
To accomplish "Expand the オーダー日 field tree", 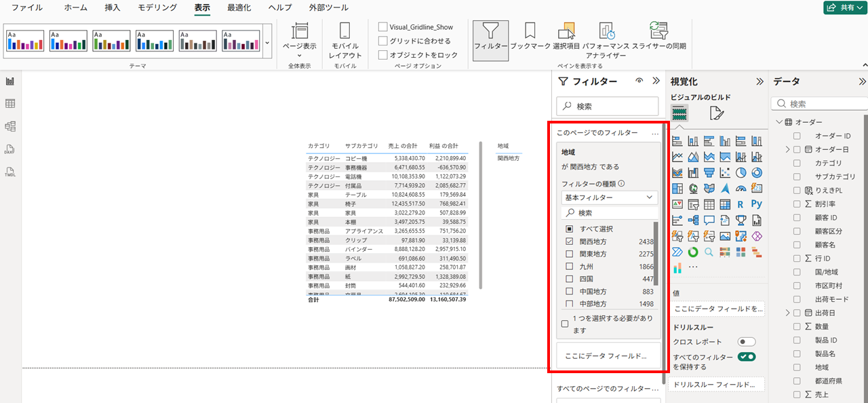I will pos(787,149).
